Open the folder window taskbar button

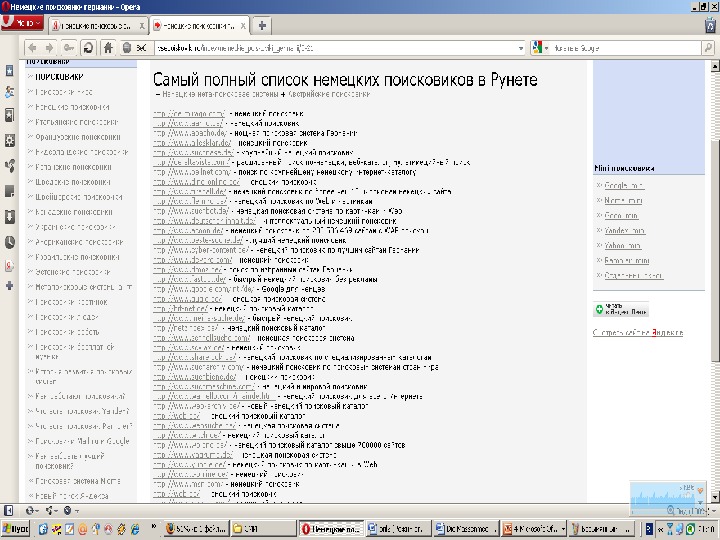point(263,529)
